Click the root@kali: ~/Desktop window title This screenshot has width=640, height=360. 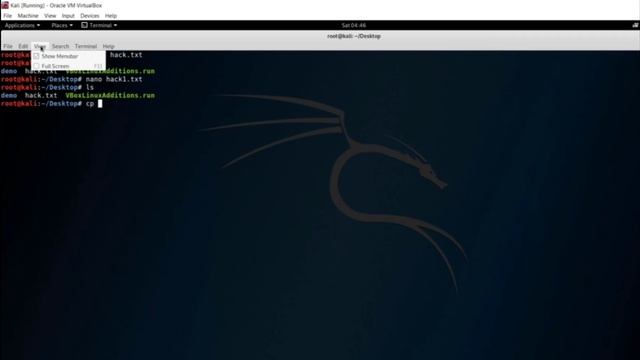tap(353, 36)
